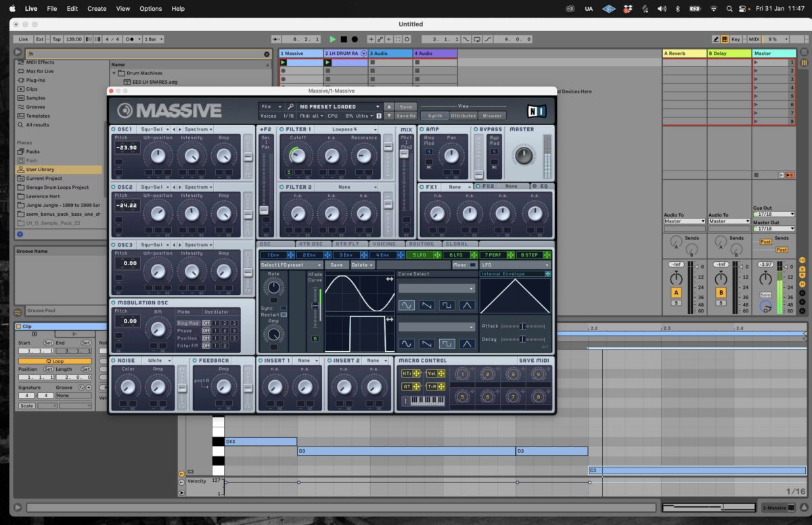Viewport: 812px width, 525px height.
Task: Open the Create menu
Action: (97, 9)
